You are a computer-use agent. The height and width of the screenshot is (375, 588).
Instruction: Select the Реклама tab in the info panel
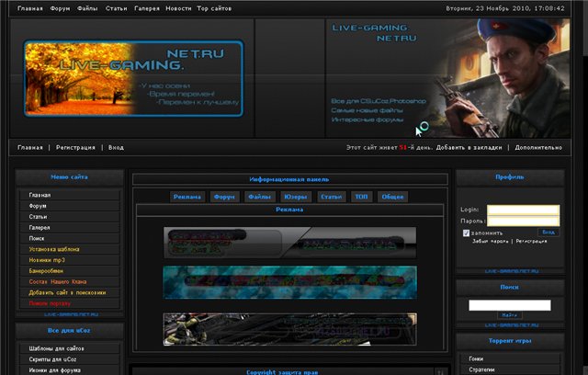click(x=187, y=197)
